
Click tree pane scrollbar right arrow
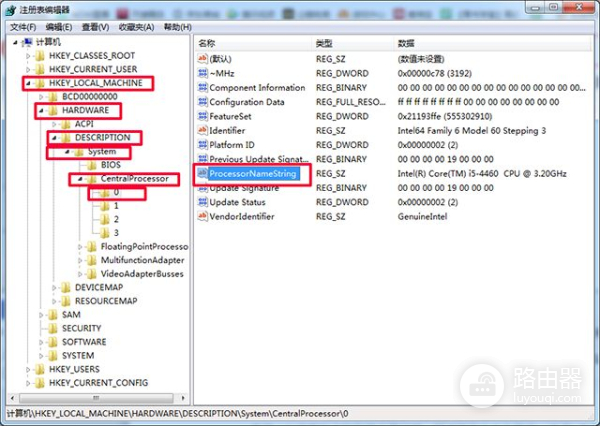pos(183,398)
